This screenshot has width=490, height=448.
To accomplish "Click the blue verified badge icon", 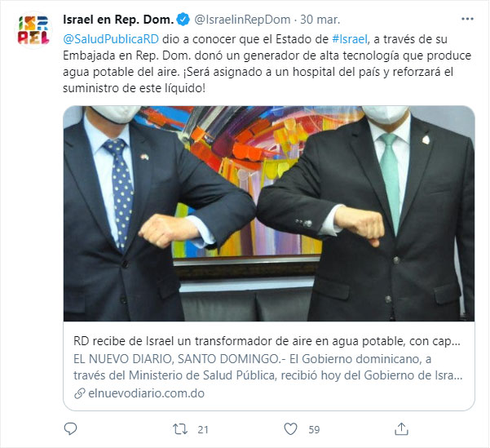I will tap(183, 20).
